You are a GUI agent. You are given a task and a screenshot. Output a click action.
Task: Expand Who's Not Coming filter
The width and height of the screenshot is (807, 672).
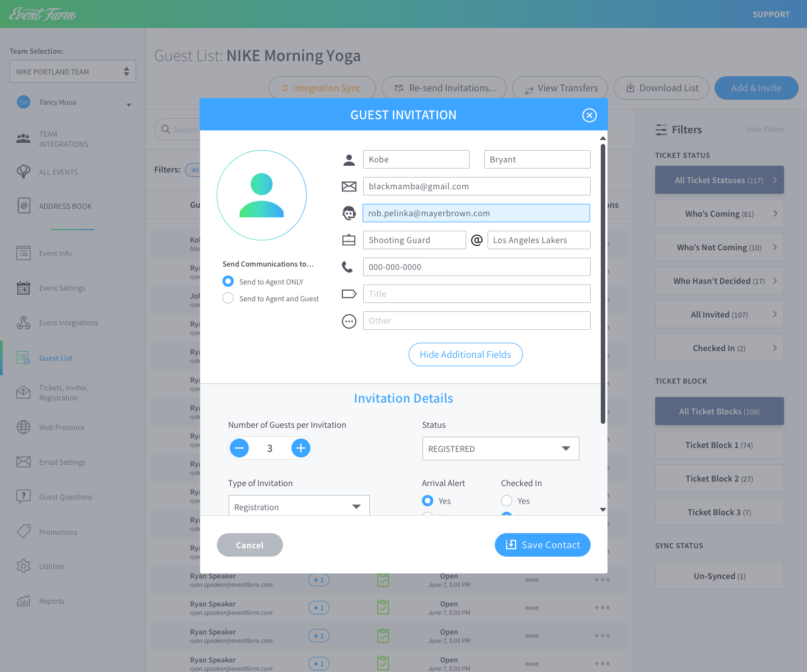(x=720, y=247)
